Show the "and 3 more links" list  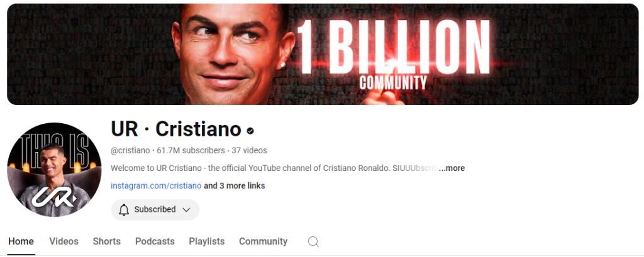coord(235,185)
